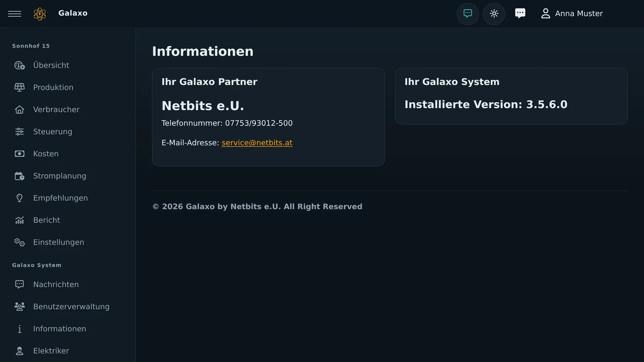Screen dimensions: 644x362
Task: Click the Produktion solar panel icon
Action: (x=19, y=87)
